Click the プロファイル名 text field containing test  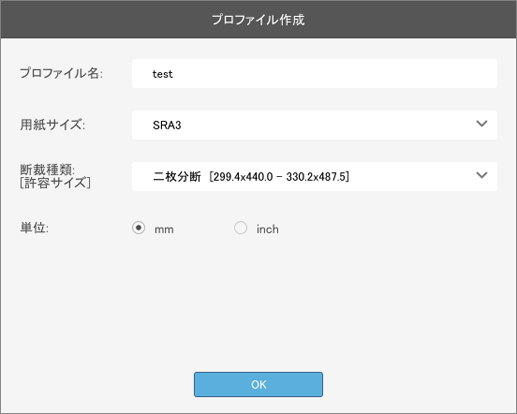point(314,74)
